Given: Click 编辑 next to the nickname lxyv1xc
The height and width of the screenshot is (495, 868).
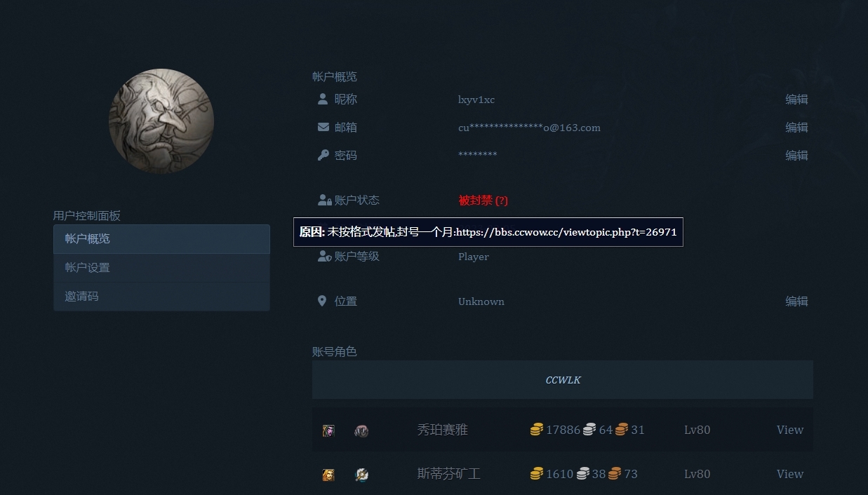Looking at the screenshot, I should click(x=797, y=99).
